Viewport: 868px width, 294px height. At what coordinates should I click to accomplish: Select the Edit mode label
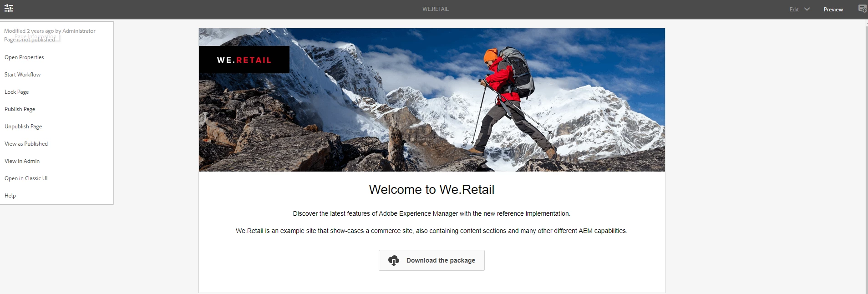794,10
